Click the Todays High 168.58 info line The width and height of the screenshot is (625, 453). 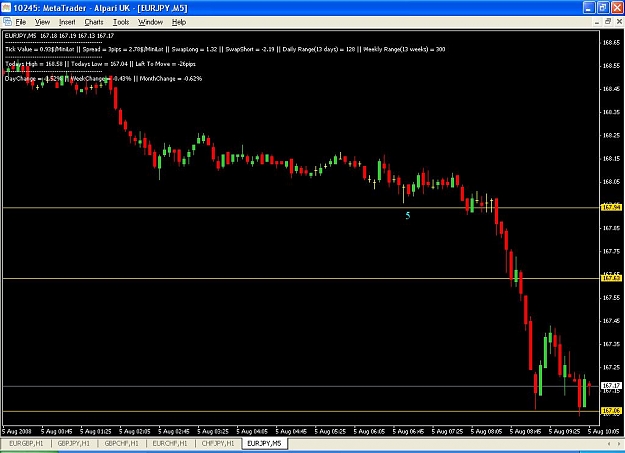coord(100,64)
